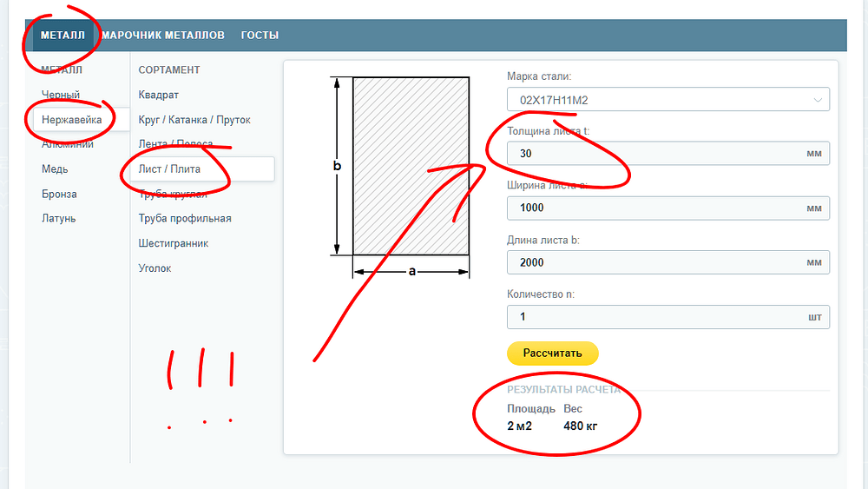Focus sheet length field with 2000
This screenshot has width=868, height=489.
668,262
